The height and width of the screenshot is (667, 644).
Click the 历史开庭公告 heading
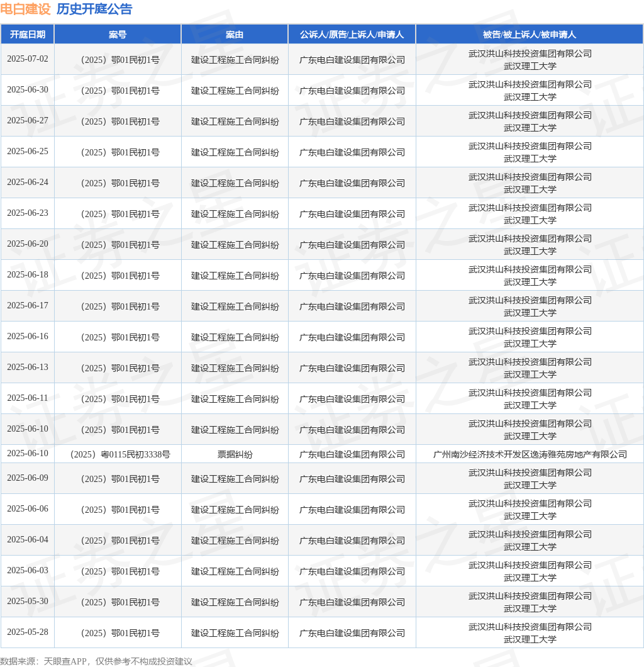[94, 9]
